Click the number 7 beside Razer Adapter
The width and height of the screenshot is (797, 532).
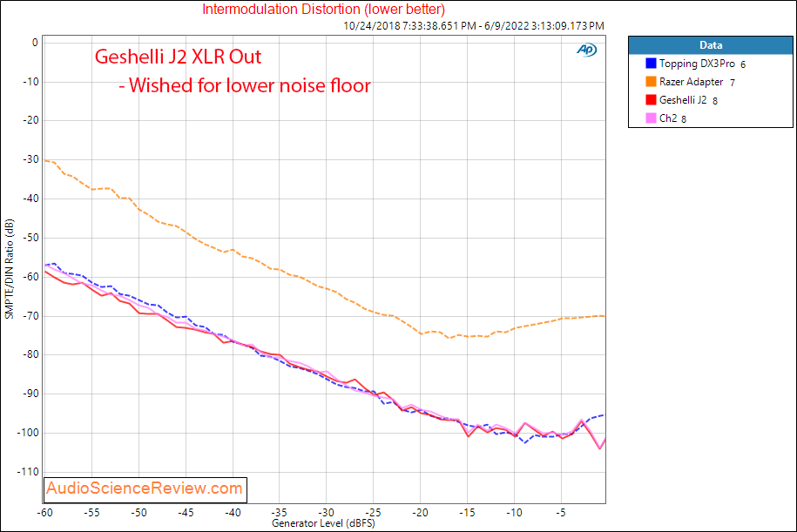tap(733, 83)
